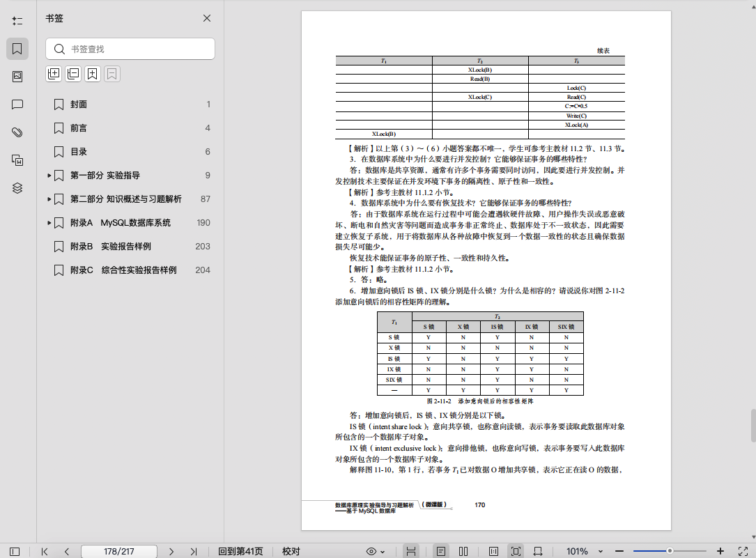Click the document vertical scrollbar thumb
Image resolution: width=756 pixels, height=558 pixels.
click(x=753, y=426)
